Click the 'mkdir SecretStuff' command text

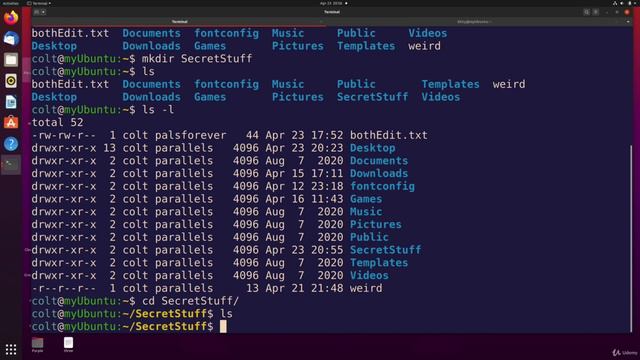pos(197,59)
